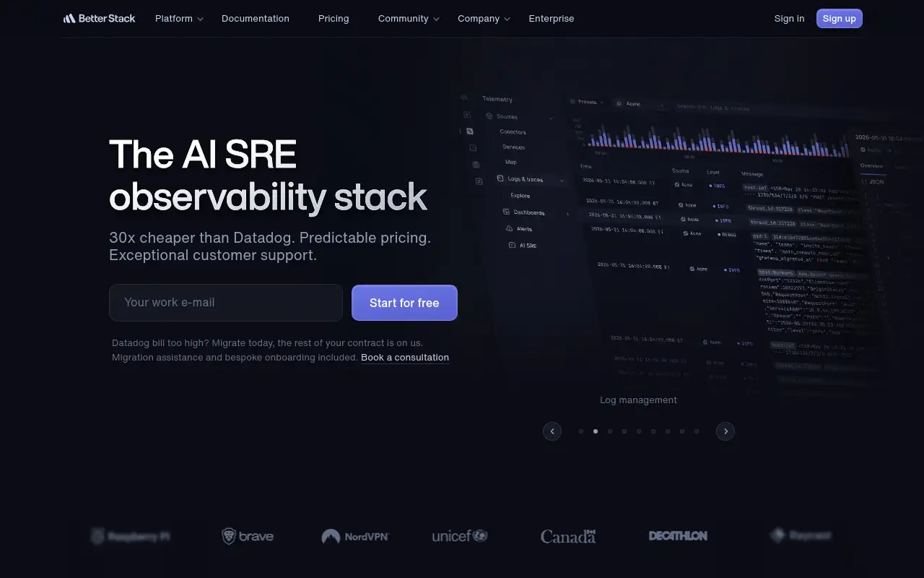Go to the previous carousel slide
This screenshot has width=924, height=578.
pos(552,431)
